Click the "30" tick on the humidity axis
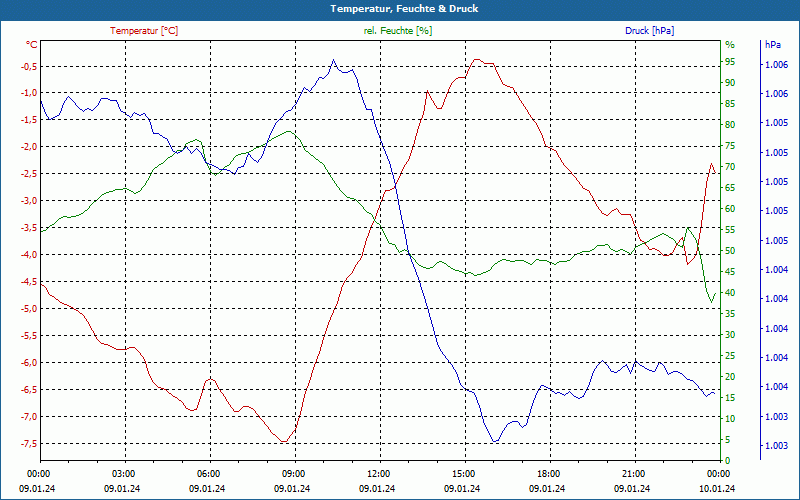Screen dimensions: 800x500 point(730,335)
